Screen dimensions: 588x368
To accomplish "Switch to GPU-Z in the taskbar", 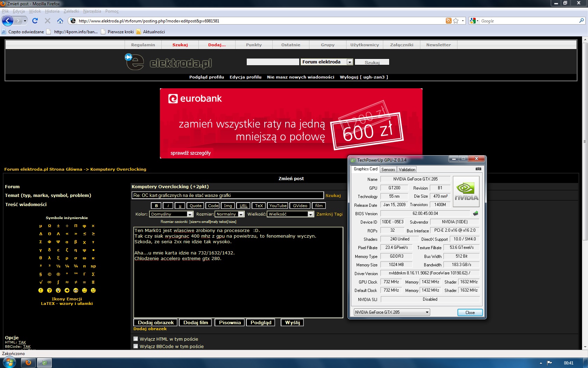I will 44,363.
